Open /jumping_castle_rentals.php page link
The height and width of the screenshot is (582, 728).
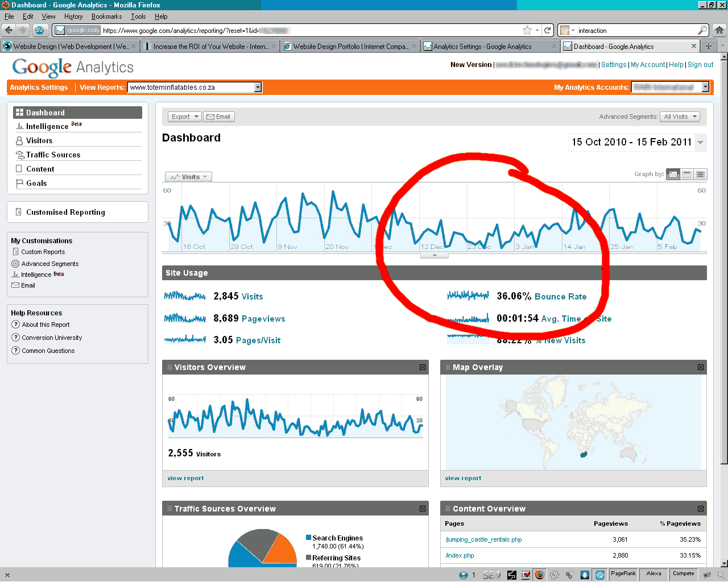pyautogui.click(x=483, y=539)
